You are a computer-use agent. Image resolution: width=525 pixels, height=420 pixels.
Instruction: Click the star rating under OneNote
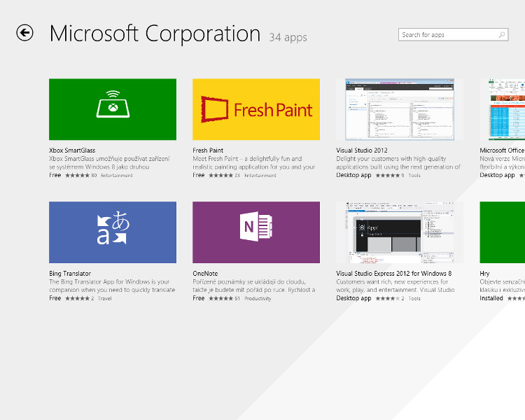221,298
